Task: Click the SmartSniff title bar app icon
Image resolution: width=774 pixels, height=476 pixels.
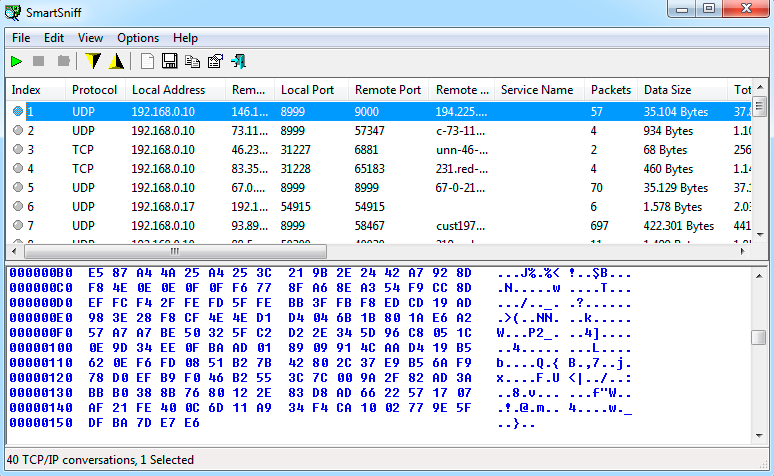Action: click(x=12, y=12)
